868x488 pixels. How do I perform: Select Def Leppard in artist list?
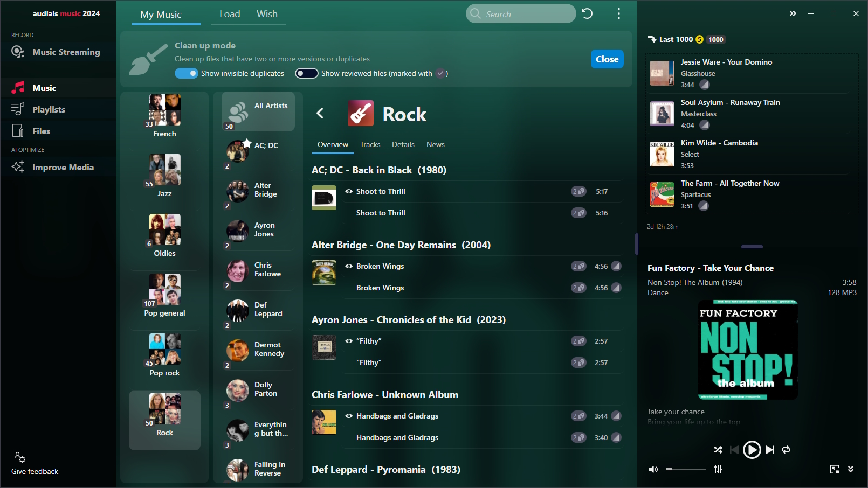pyautogui.click(x=258, y=311)
